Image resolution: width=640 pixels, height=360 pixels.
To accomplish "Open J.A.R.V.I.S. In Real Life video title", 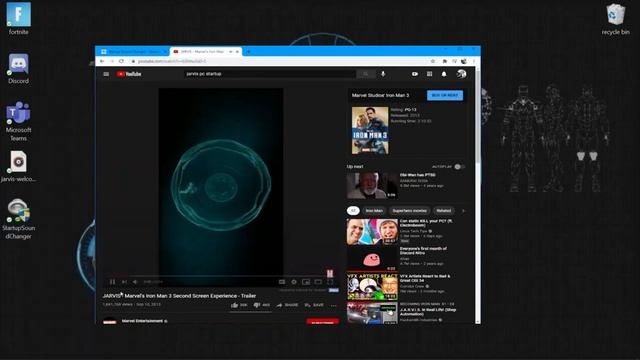I will click(x=428, y=312).
